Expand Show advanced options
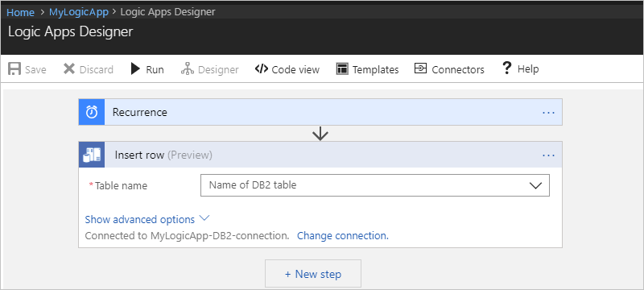Viewport: 644px width, 290px height. (x=147, y=219)
